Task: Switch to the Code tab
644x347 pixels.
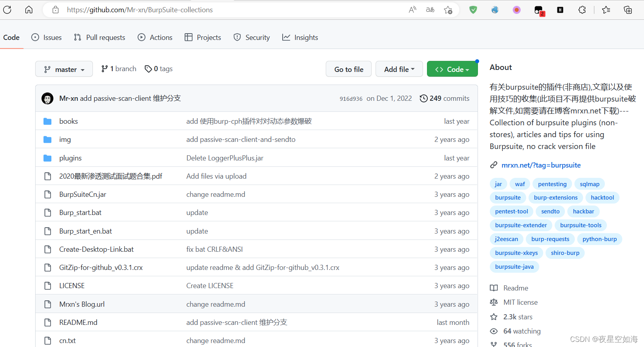Action: (x=11, y=38)
